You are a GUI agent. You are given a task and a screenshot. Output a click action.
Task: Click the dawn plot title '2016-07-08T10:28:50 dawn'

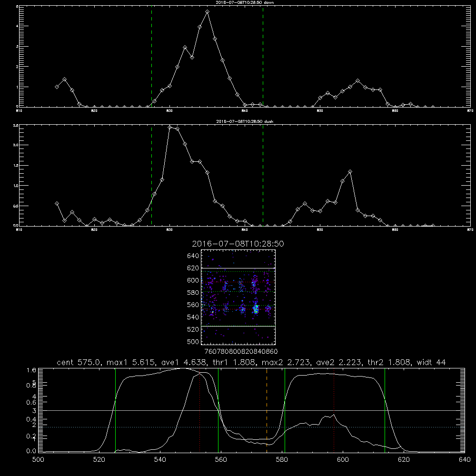(x=245, y=2)
